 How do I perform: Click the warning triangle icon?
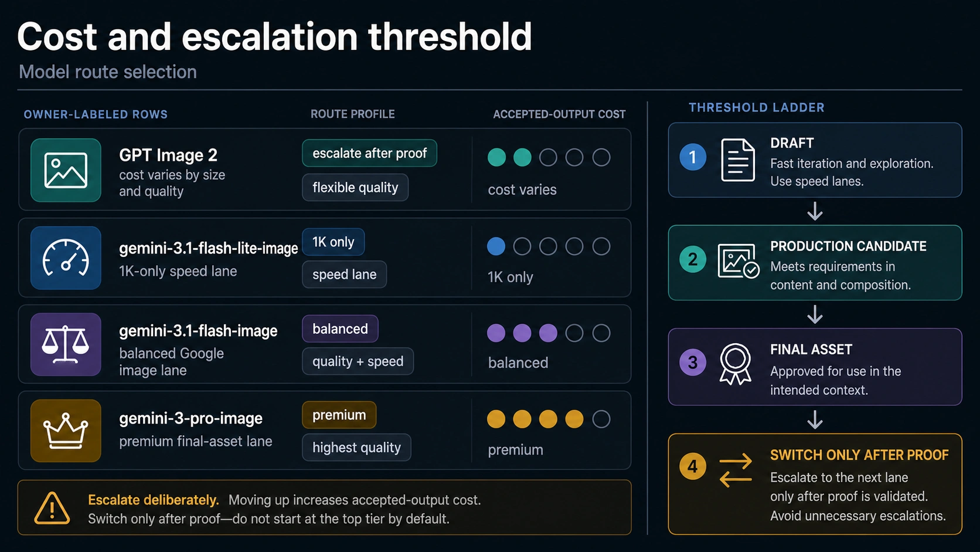point(52,508)
